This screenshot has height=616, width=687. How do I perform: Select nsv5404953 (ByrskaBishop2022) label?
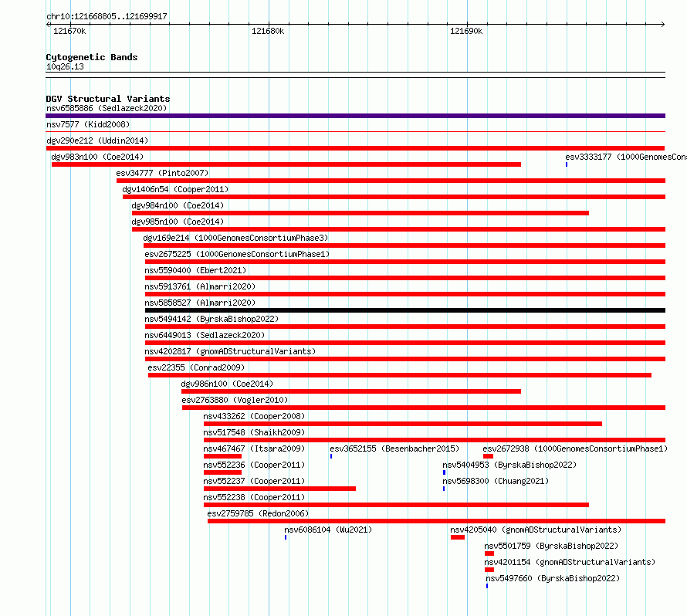click(x=509, y=465)
